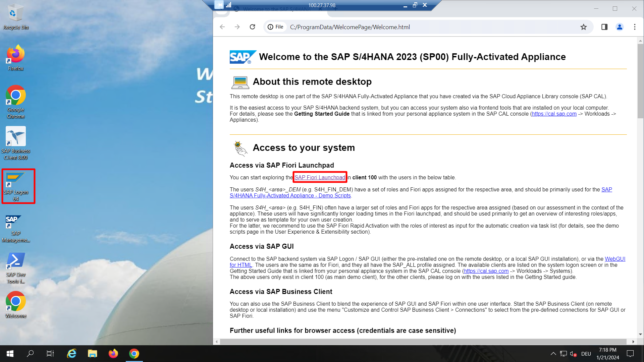Open the Chrome three-dot menu
Screen dimensions: 644x362
(635, 27)
